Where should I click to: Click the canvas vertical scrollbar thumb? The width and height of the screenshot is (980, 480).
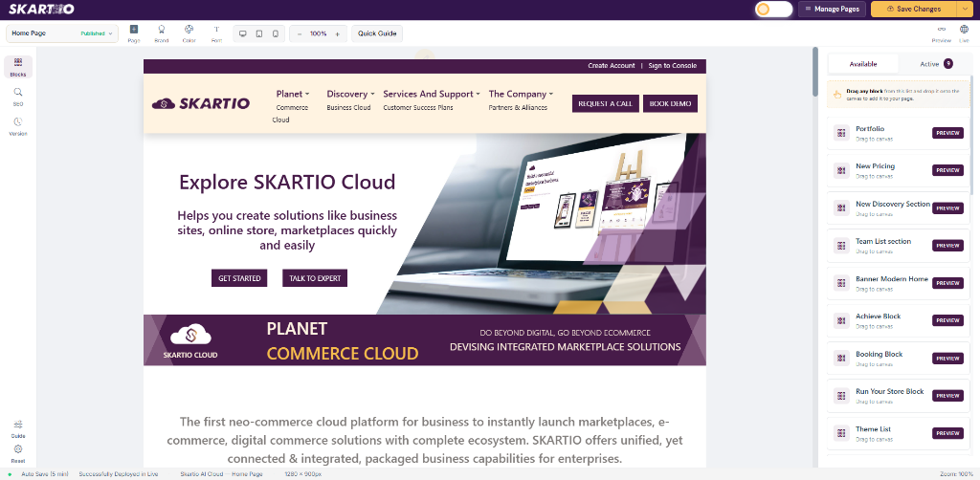coord(815,72)
